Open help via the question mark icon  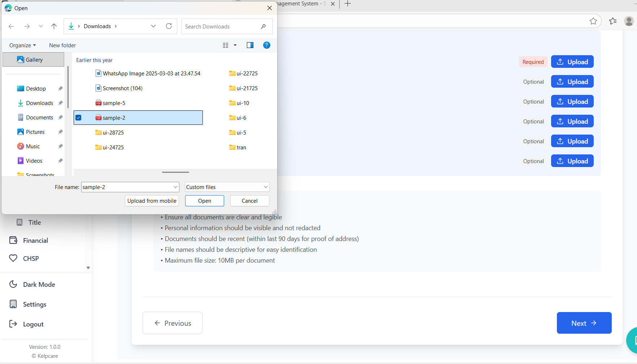pyautogui.click(x=266, y=45)
